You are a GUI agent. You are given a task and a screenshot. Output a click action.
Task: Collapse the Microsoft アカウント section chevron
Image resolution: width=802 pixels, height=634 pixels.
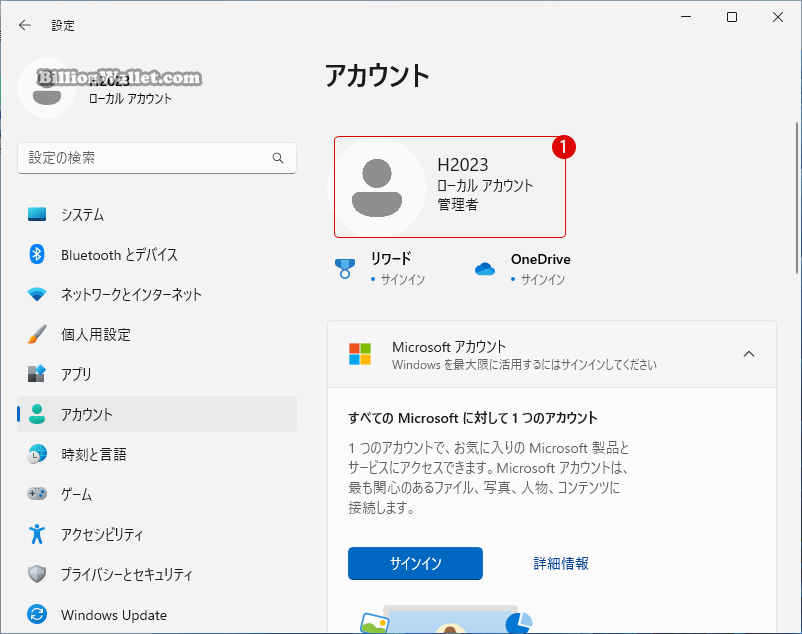pos(749,354)
